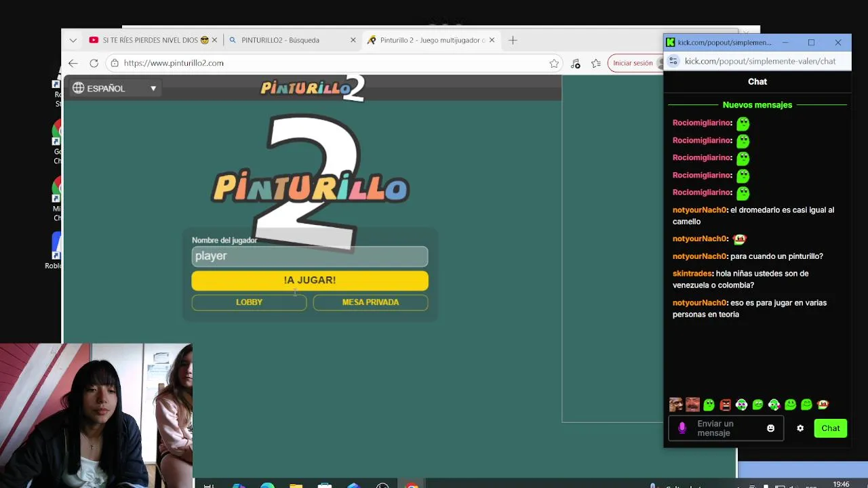Open the browser tab search dropdown
Screen dimensions: 868x488
point(73,40)
